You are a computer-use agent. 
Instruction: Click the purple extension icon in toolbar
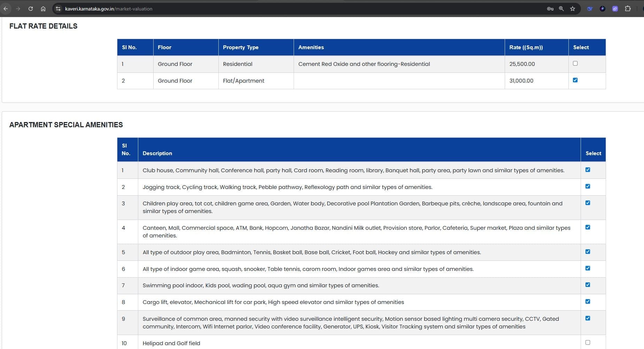point(615,9)
